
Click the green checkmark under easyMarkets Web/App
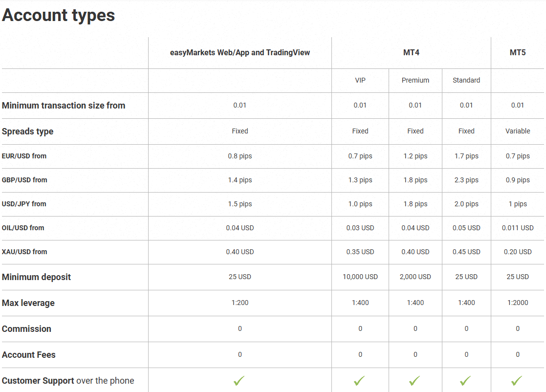(240, 380)
